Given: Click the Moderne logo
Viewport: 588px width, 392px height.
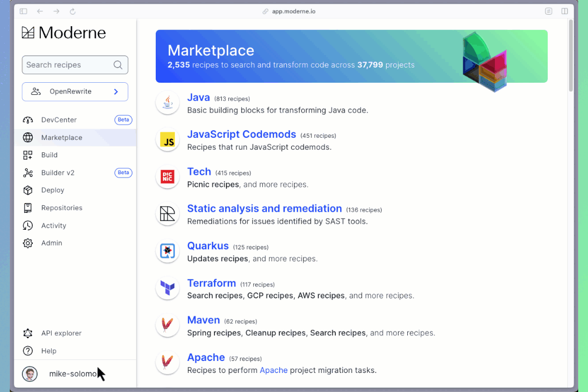Looking at the screenshot, I should 64,33.
